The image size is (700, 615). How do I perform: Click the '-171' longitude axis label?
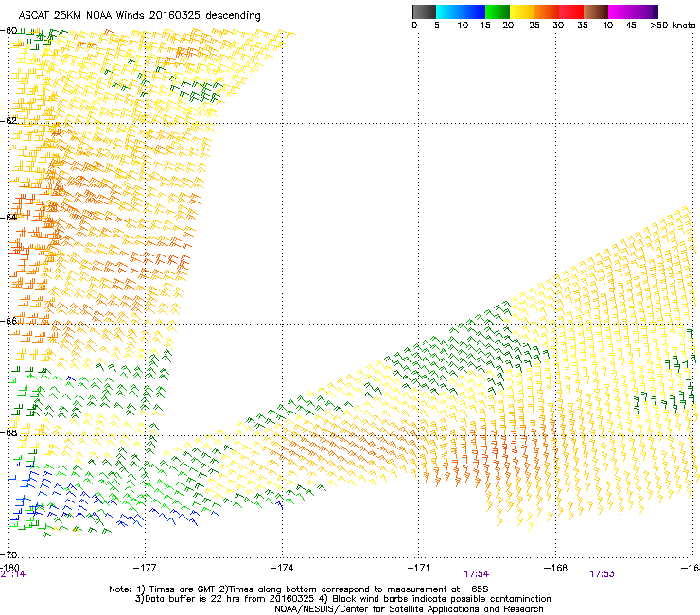419,568
